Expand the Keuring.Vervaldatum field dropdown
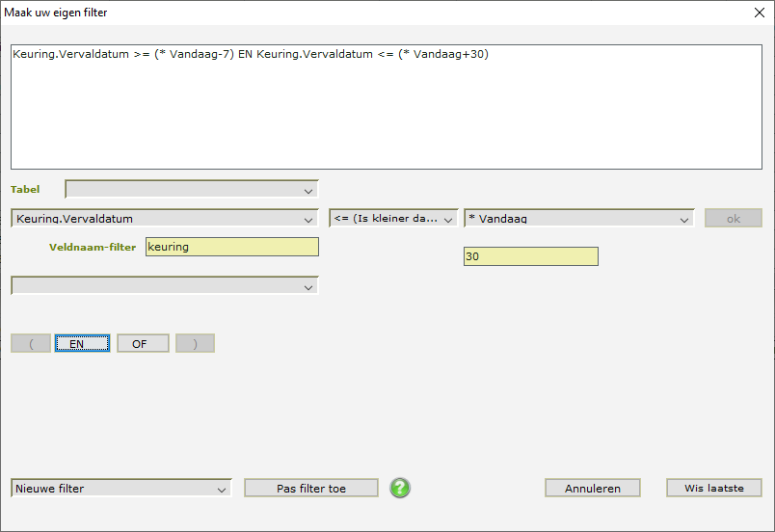This screenshot has height=532, width=775. tap(164, 219)
